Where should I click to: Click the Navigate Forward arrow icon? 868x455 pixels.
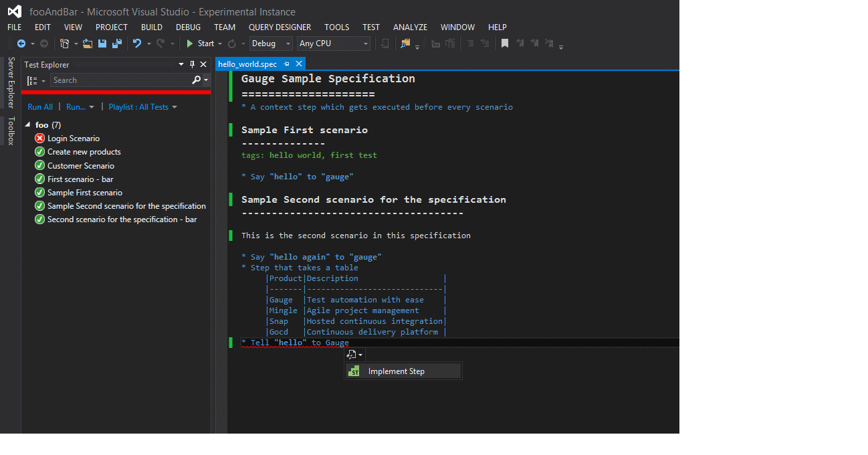(44, 43)
